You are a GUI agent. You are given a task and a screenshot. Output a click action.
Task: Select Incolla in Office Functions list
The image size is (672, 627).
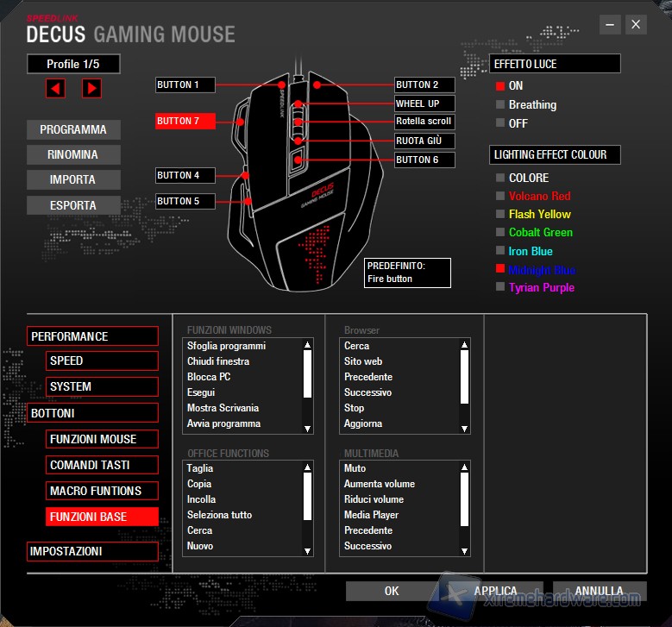202,499
